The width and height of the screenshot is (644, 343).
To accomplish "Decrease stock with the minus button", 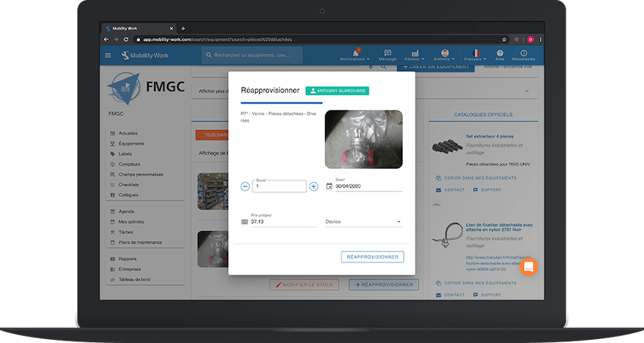I will pos(245,186).
